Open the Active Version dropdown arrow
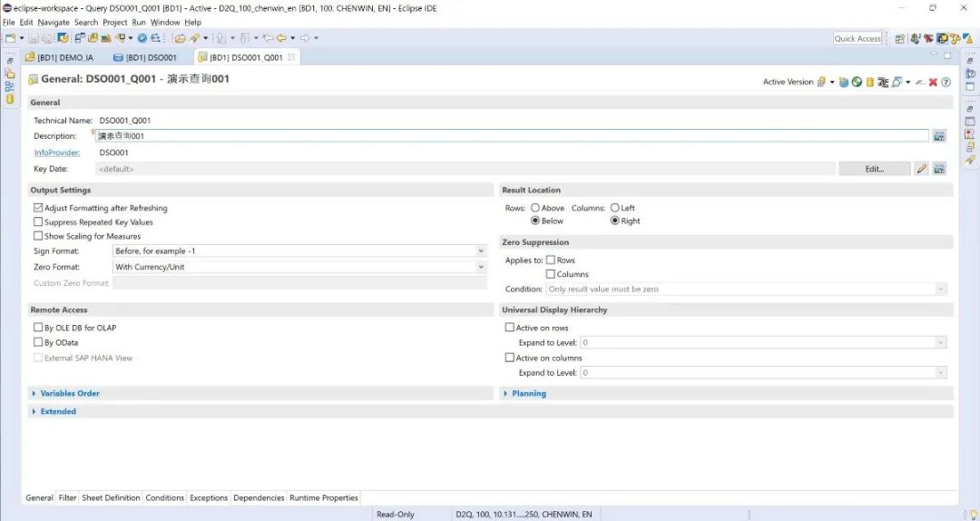 coord(832,83)
